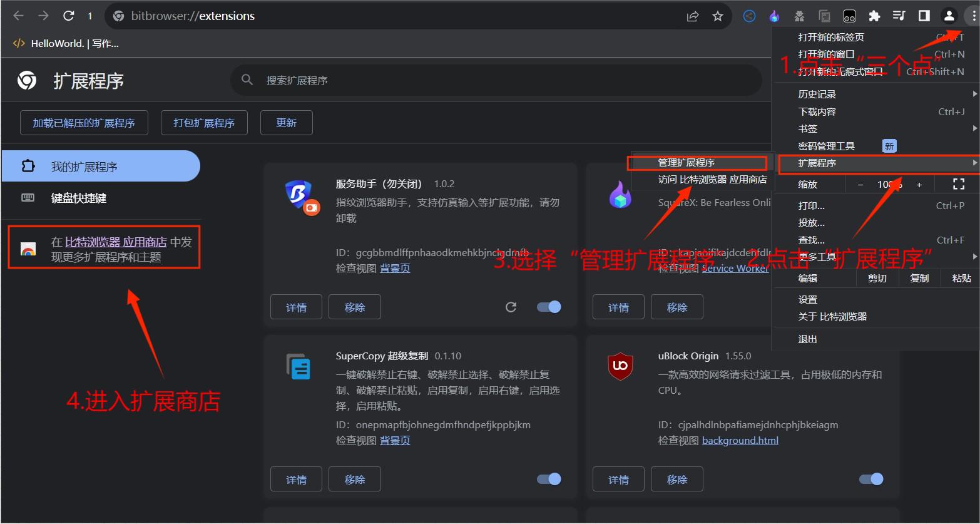Viewport: 980px width, 524px height.
Task: Choose 打开新的窗口 from menu
Action: pyautogui.click(x=876, y=54)
